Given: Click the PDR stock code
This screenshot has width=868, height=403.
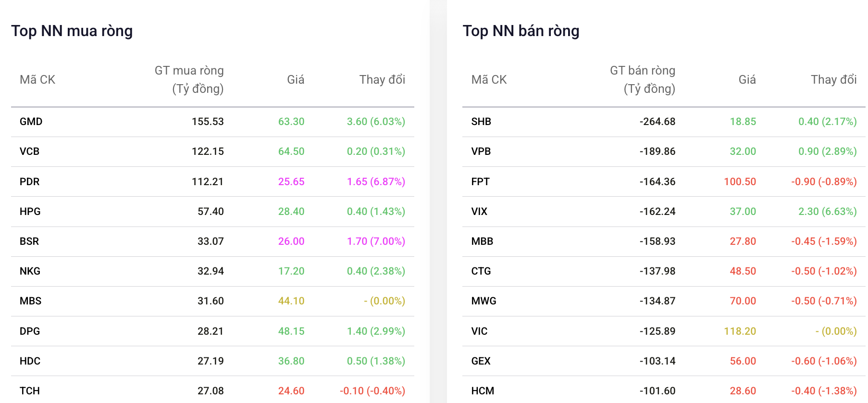Looking at the screenshot, I should coord(29,182).
